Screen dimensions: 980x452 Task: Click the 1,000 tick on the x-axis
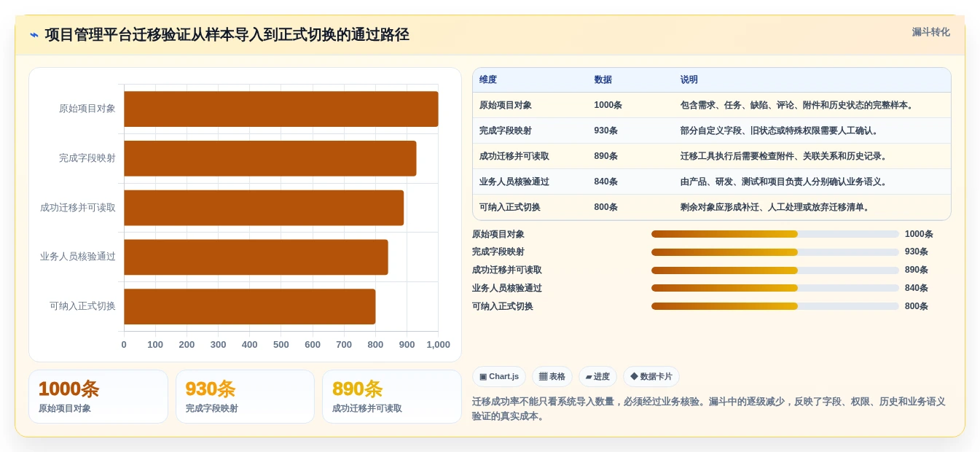(x=438, y=345)
